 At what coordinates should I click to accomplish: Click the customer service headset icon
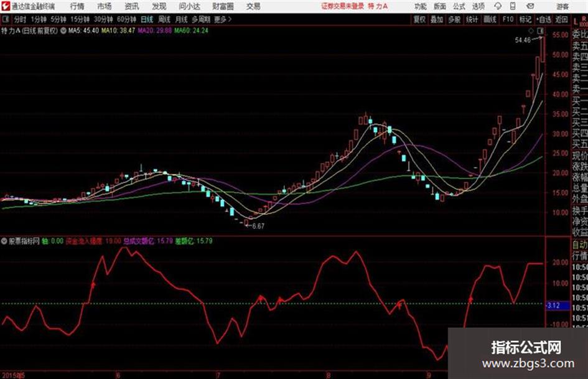pos(498,6)
